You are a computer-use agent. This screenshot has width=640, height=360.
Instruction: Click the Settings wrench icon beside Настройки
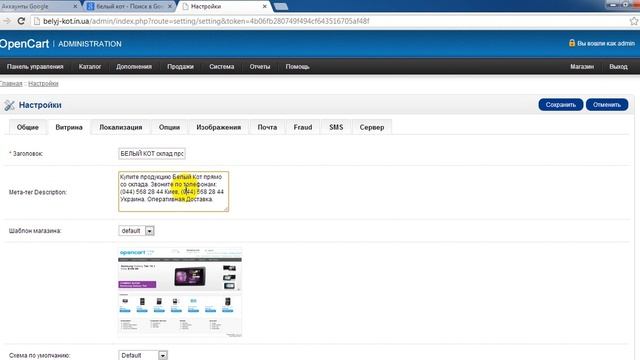click(9, 105)
